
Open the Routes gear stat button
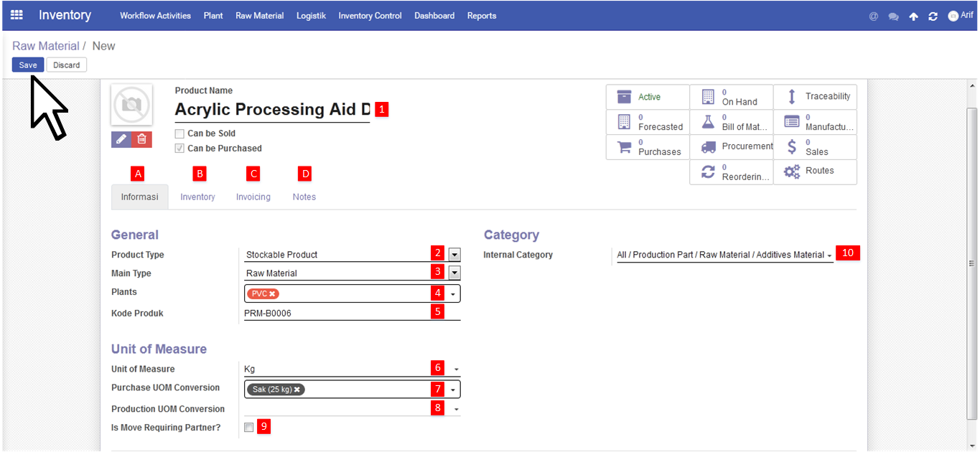(815, 171)
